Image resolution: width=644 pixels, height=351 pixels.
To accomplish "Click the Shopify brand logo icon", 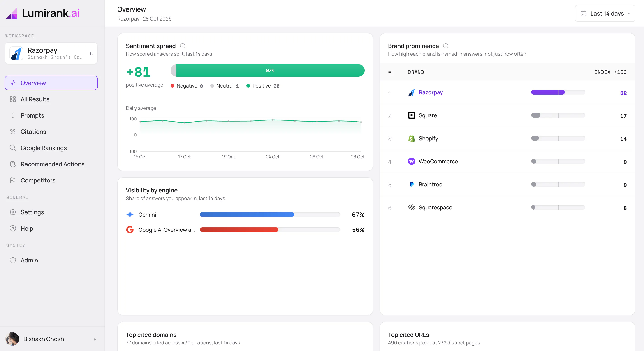I will click(412, 138).
